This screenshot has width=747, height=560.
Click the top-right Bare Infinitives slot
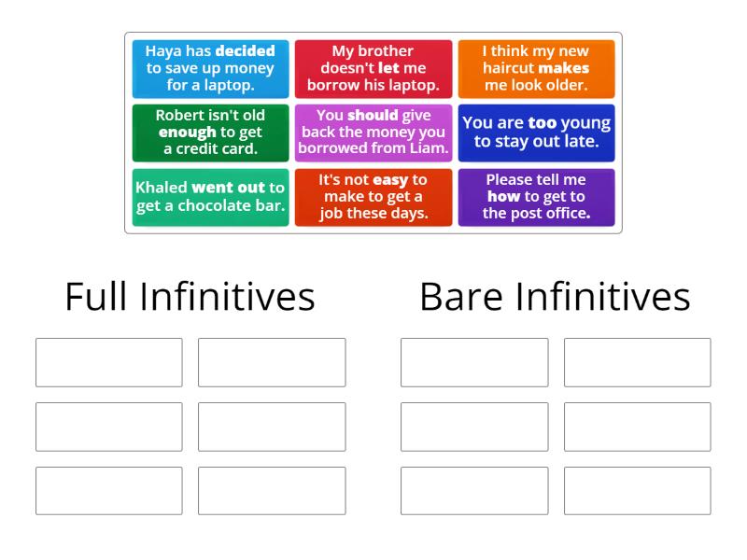coord(638,363)
